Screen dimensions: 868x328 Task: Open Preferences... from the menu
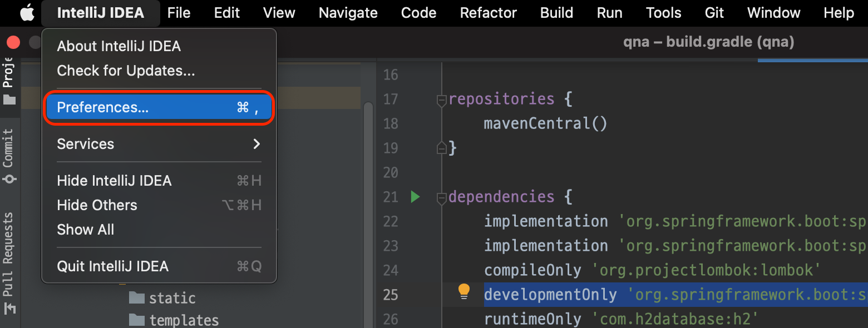pos(159,107)
